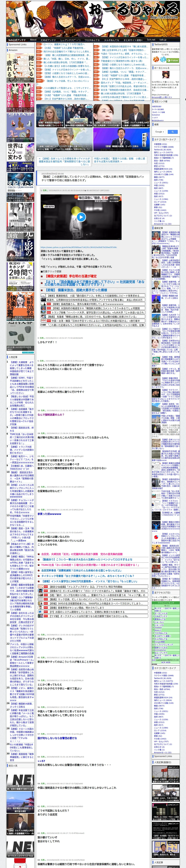Play the embedded news video
The width and height of the screenshot is (186, 868).
(81, 217)
